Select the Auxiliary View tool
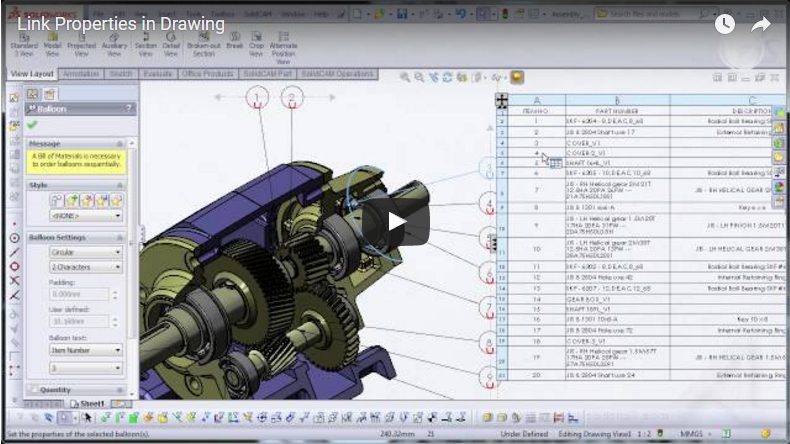 click(114, 44)
